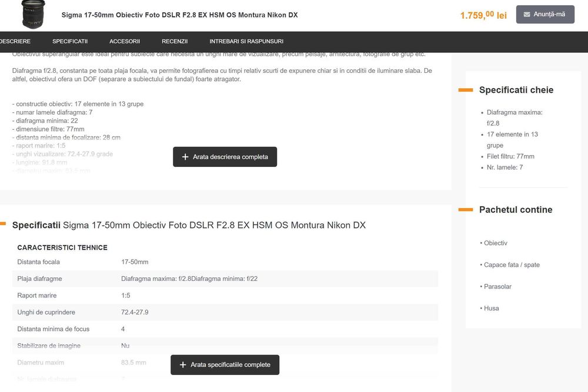Click the 1.759,00 lei price
588x392 pixels.
click(483, 15)
